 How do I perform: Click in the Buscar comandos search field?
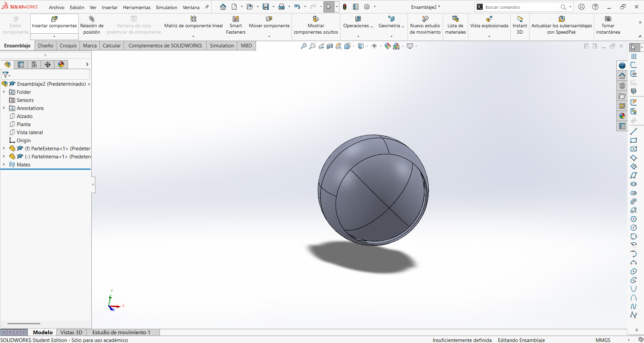point(521,7)
